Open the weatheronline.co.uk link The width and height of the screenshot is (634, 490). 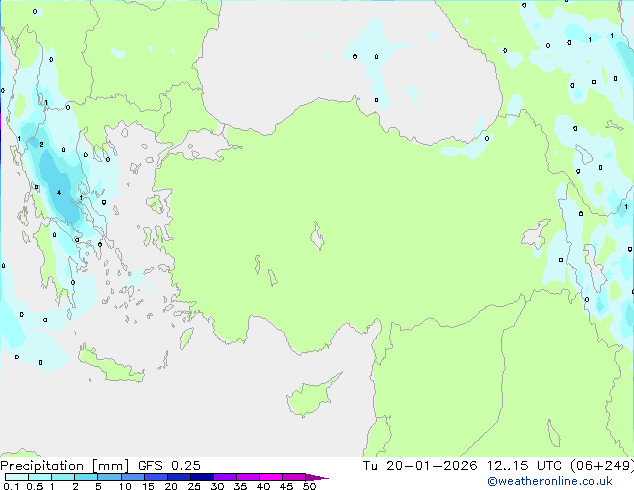[x=550, y=481]
